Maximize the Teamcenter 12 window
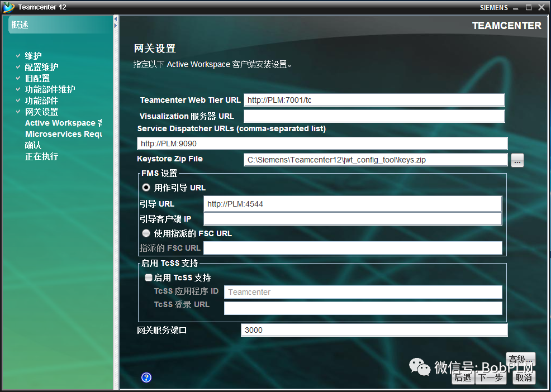551x392 pixels. [x=529, y=7]
